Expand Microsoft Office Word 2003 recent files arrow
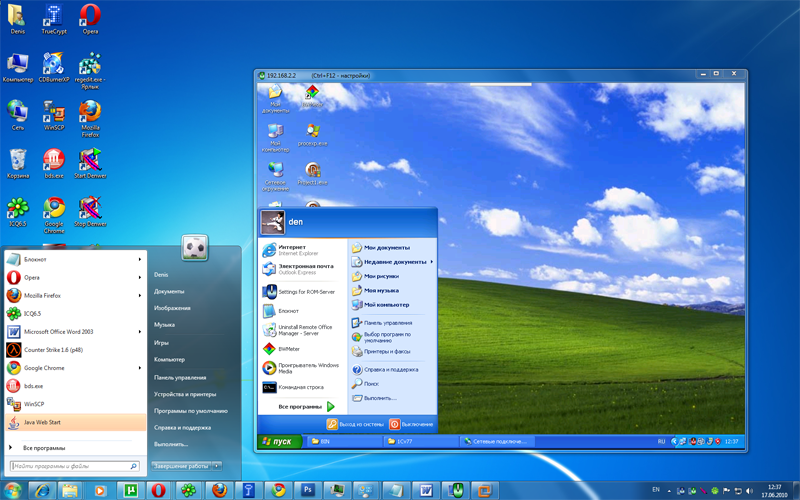 [x=139, y=331]
